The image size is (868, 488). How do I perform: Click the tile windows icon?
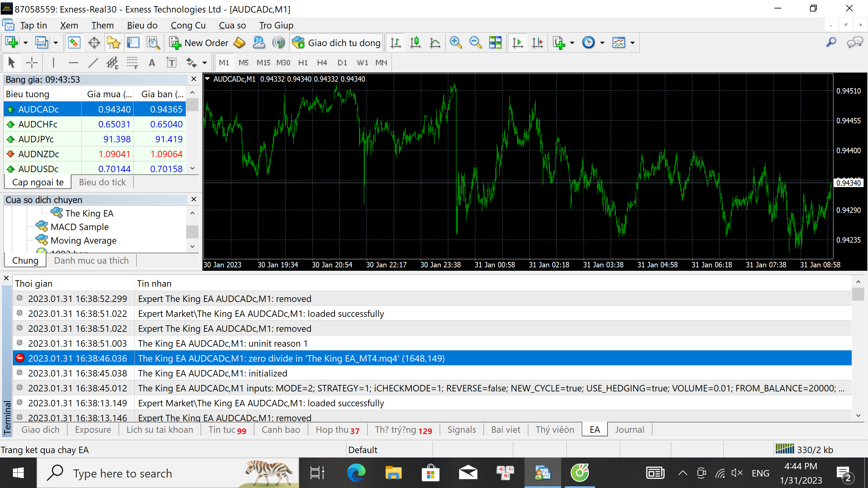(x=495, y=43)
